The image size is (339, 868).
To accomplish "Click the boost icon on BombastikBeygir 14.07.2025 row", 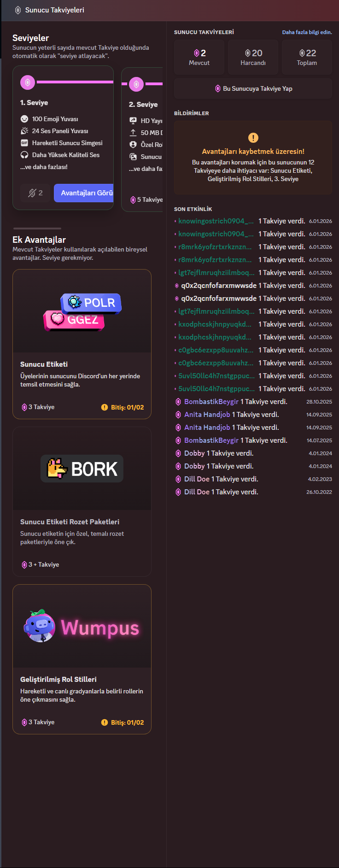I will (x=178, y=440).
